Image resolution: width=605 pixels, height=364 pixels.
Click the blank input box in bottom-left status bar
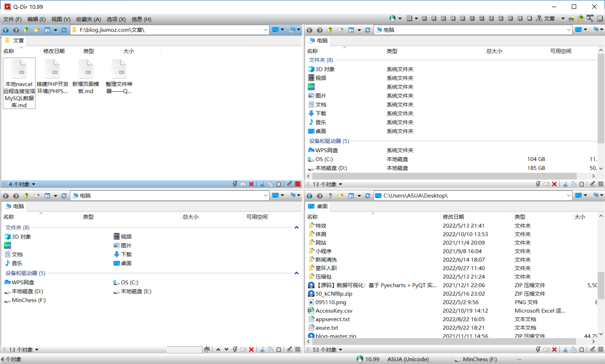pos(185,350)
